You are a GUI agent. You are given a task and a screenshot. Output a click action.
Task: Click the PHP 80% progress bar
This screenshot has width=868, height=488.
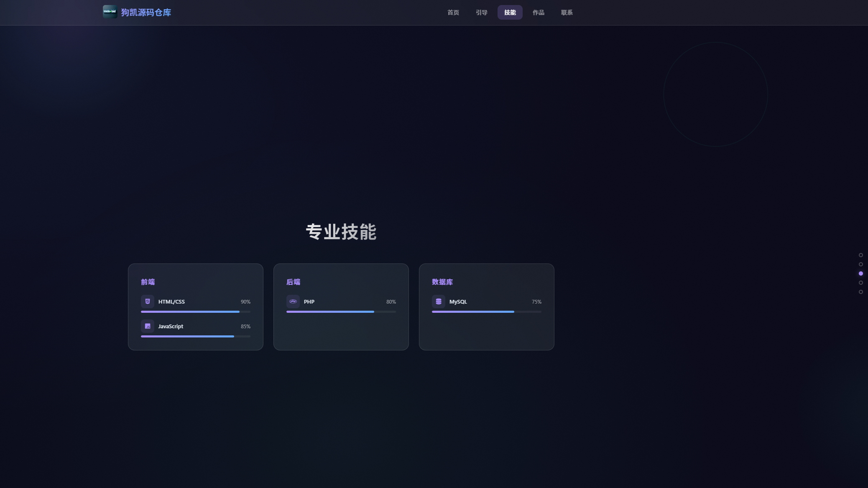[x=341, y=312]
